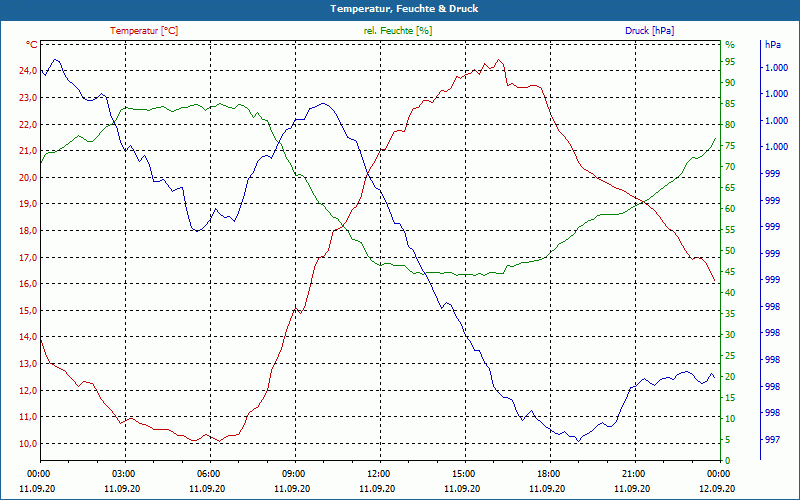This screenshot has width=800, height=500.
Task: Click the 60 humidity axis label
Action: click(730, 209)
